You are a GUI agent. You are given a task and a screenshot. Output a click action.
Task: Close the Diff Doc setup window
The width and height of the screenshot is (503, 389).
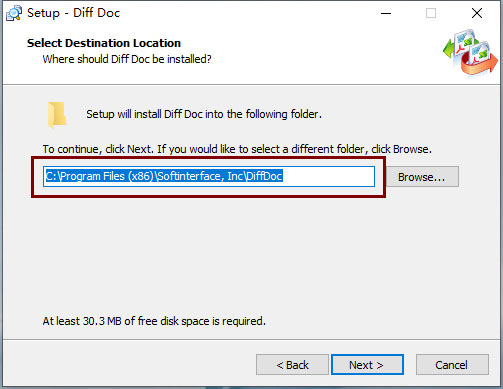pos(477,13)
